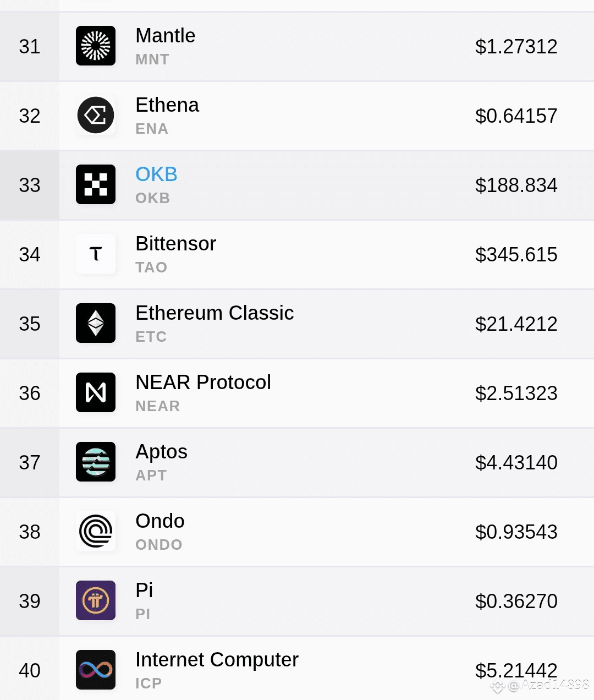Viewport: 594px width, 700px height.
Task: Click the Bittensor price $345.615
Action: point(516,254)
